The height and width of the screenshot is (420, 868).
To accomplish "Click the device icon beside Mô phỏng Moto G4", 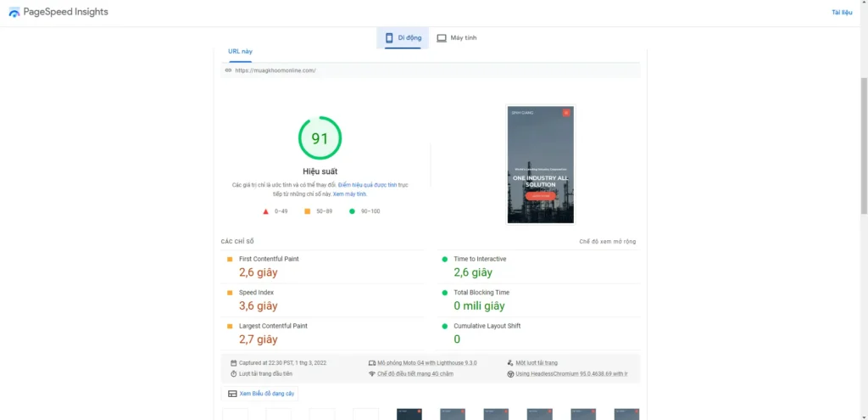I will [371, 362].
